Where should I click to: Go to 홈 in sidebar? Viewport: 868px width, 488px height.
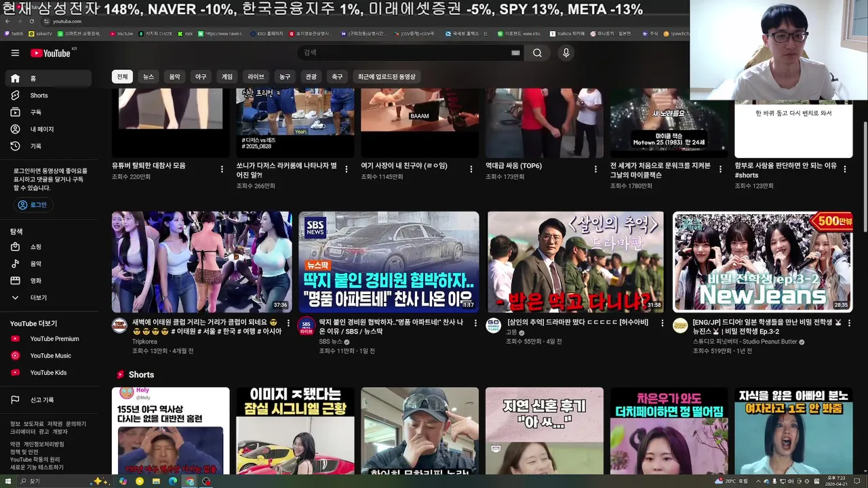pyautogui.click(x=47, y=79)
